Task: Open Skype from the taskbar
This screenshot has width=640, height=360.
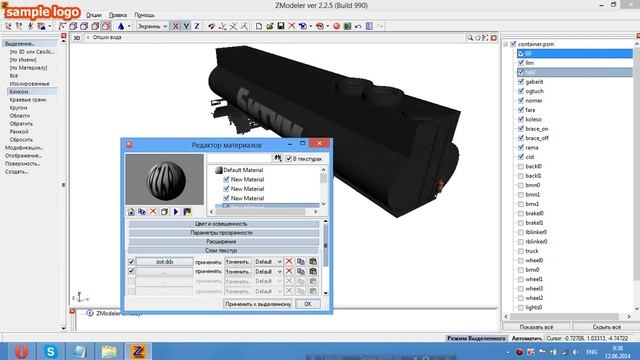Action: point(51,351)
